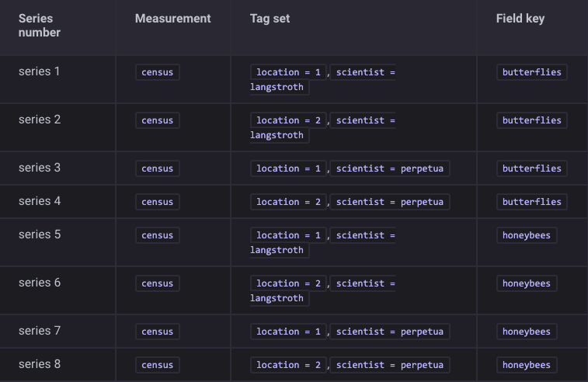This screenshot has height=382, width=588.
Task: Click butterflies field key in series 1
Action: [x=531, y=72]
